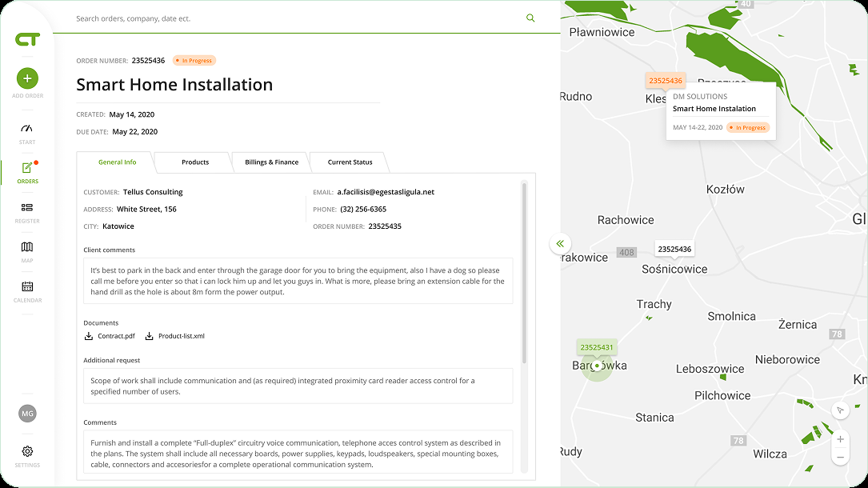Click the email a.facilisis@egestasligula.net
Viewport: 868px width, 488px height.
click(x=386, y=192)
